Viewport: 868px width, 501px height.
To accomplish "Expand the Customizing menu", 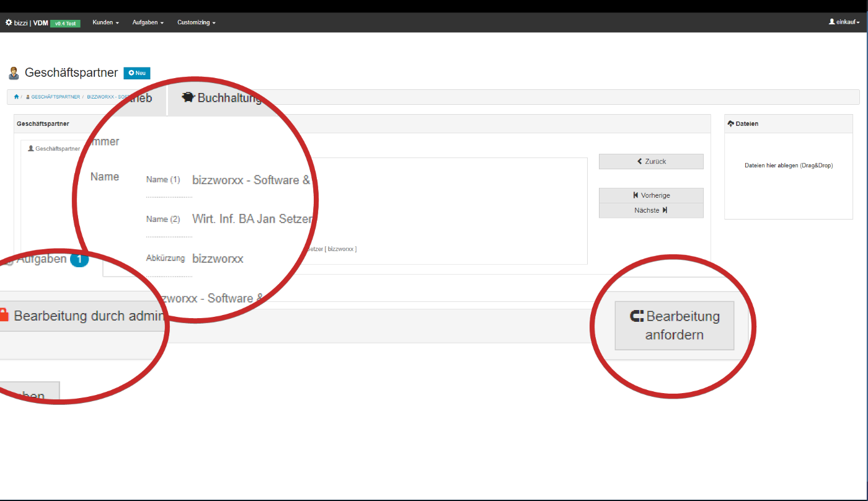I will 196,23.
